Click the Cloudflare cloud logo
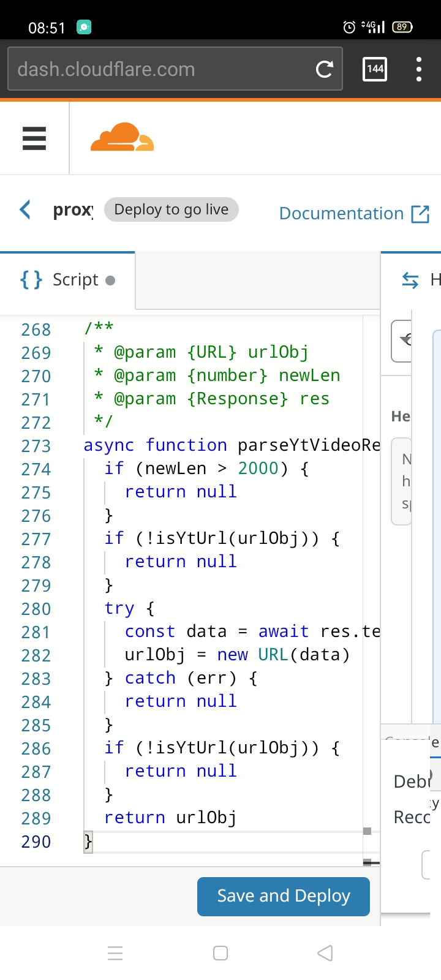Viewport: 441px width, 980px height. (x=122, y=138)
